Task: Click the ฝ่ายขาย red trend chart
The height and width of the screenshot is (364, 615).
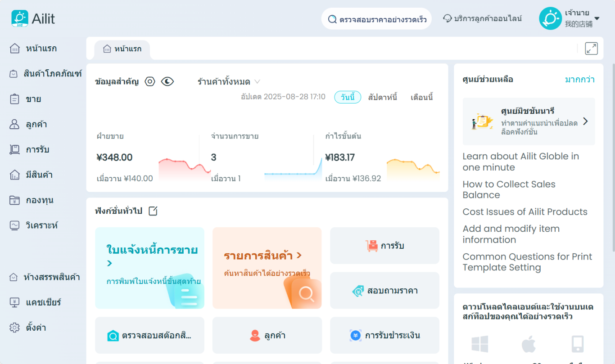Action: (185, 169)
